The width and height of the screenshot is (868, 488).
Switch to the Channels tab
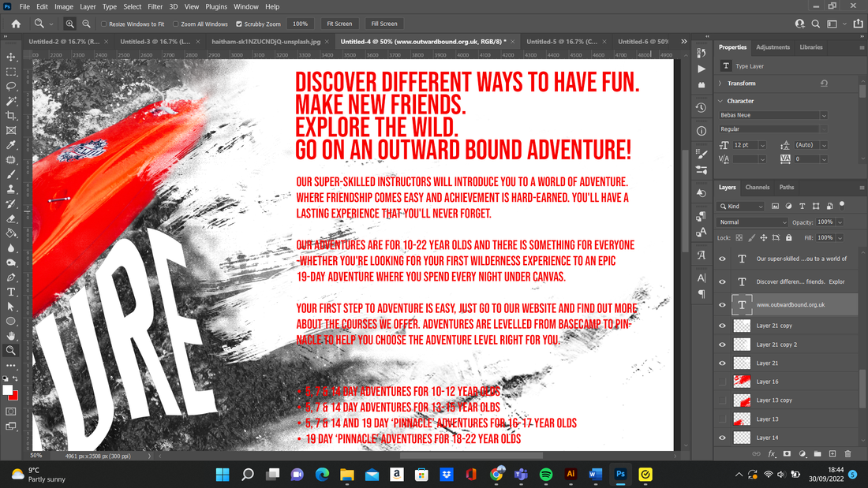[x=758, y=187]
